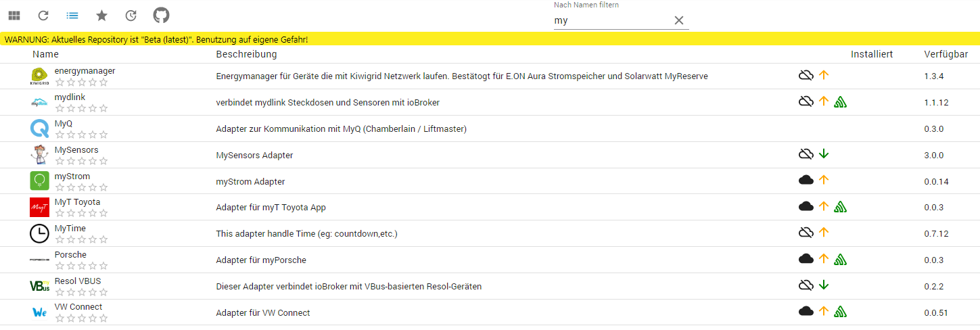Image resolution: width=980 pixels, height=330 pixels.
Task: Click green signal icon in mydlink row
Action: pos(841,101)
